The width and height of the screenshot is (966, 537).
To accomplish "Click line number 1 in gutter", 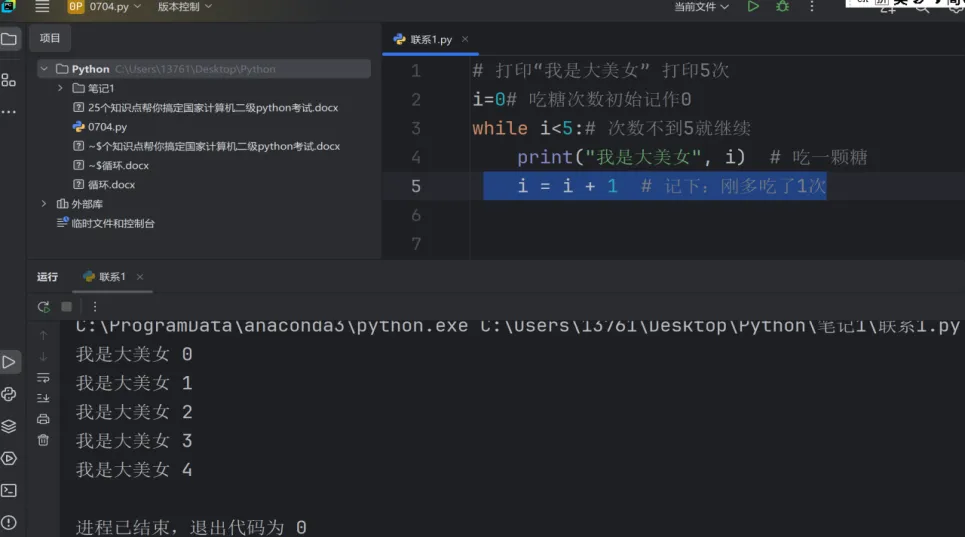I will [x=416, y=71].
